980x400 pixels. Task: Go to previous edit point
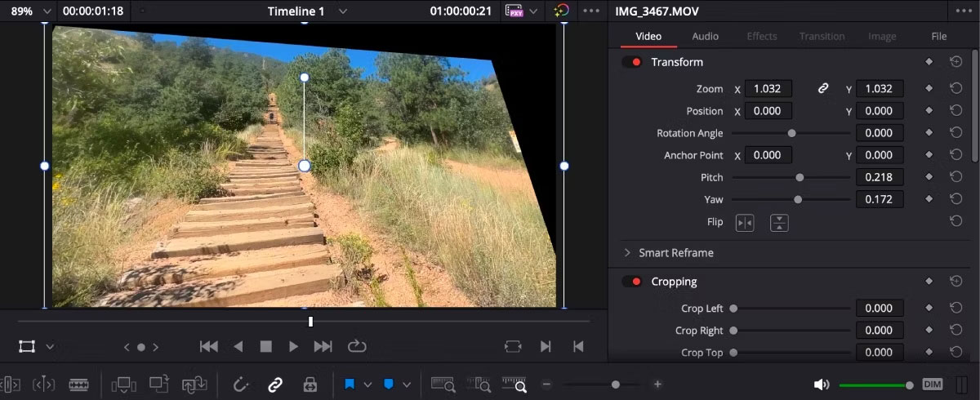pos(578,347)
